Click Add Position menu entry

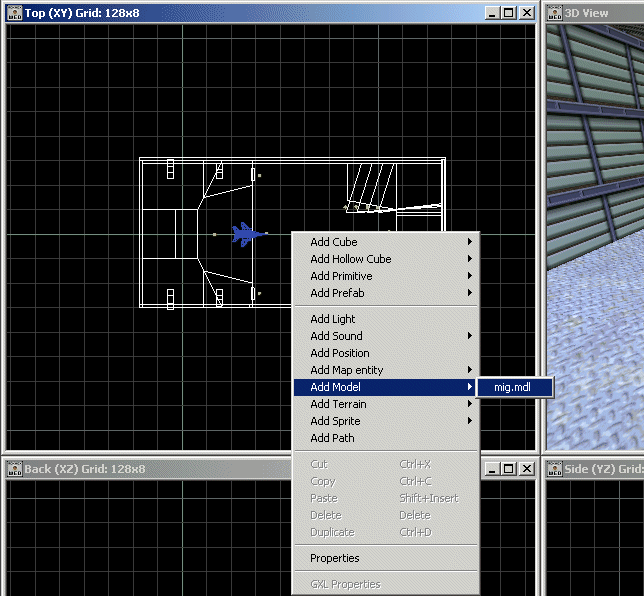[x=340, y=353]
